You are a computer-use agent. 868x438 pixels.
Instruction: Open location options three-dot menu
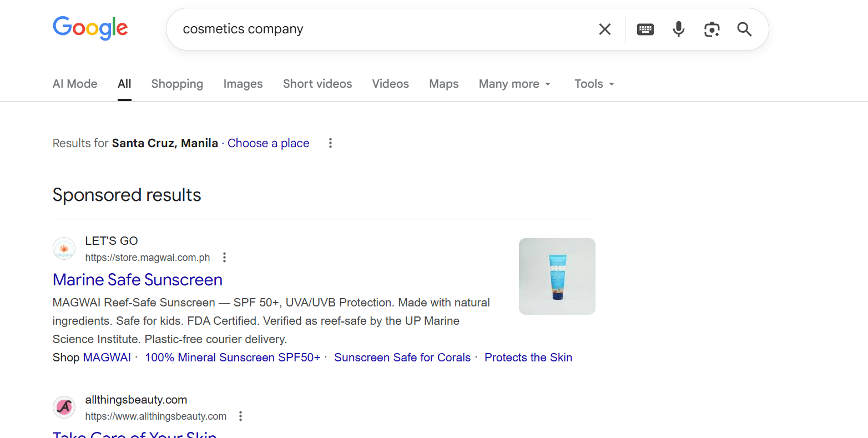(330, 143)
